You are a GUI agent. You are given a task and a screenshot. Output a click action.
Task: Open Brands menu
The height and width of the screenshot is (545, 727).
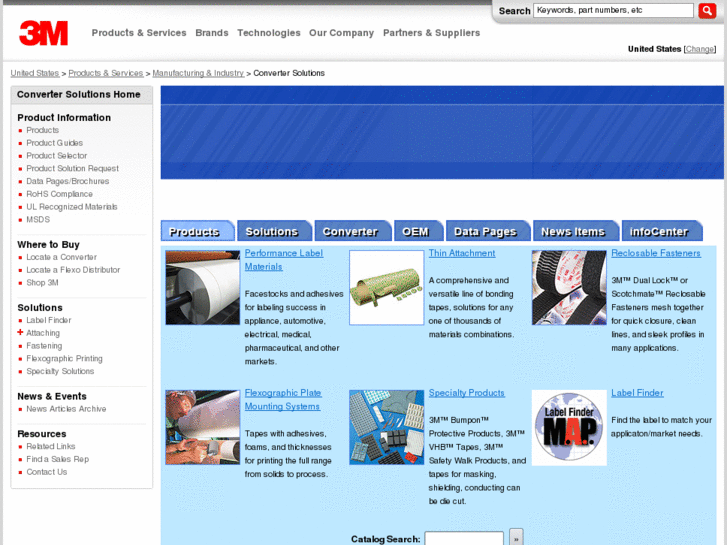[x=212, y=33]
